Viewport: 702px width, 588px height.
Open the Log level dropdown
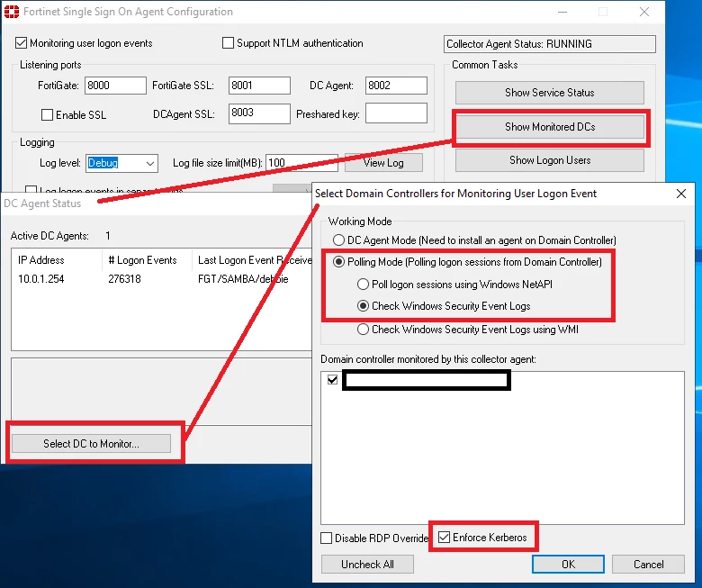pyautogui.click(x=121, y=163)
